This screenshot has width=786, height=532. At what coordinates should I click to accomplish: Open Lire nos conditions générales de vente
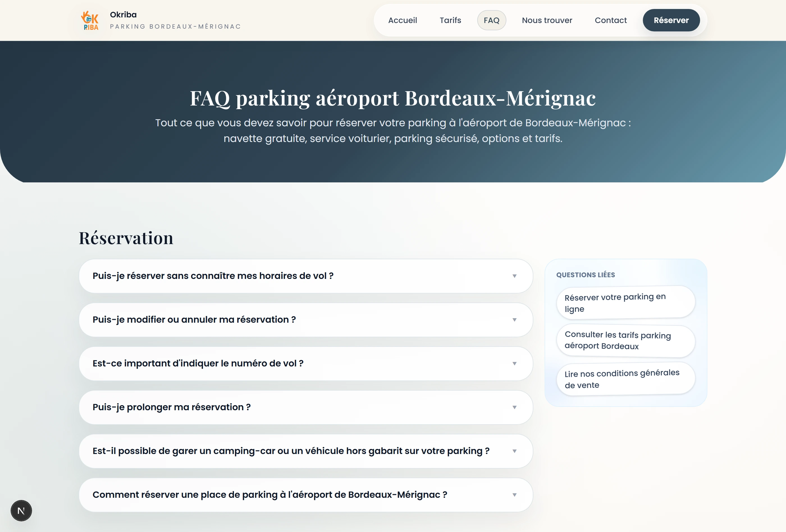click(x=626, y=379)
